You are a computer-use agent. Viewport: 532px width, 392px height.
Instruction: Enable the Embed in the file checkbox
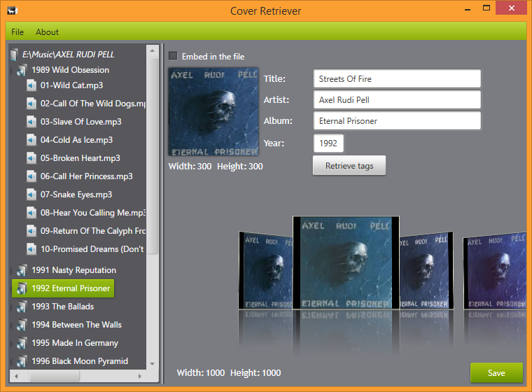point(173,56)
